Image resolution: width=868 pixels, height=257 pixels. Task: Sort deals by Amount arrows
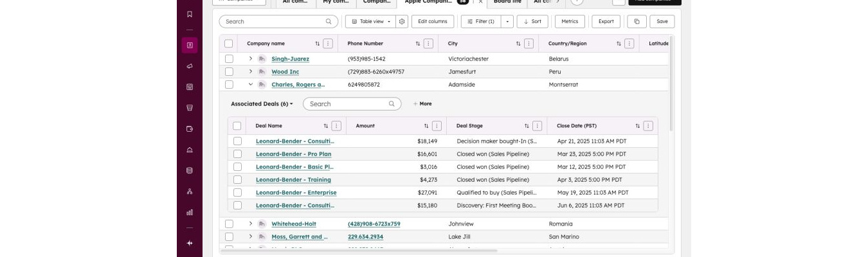pyautogui.click(x=426, y=126)
